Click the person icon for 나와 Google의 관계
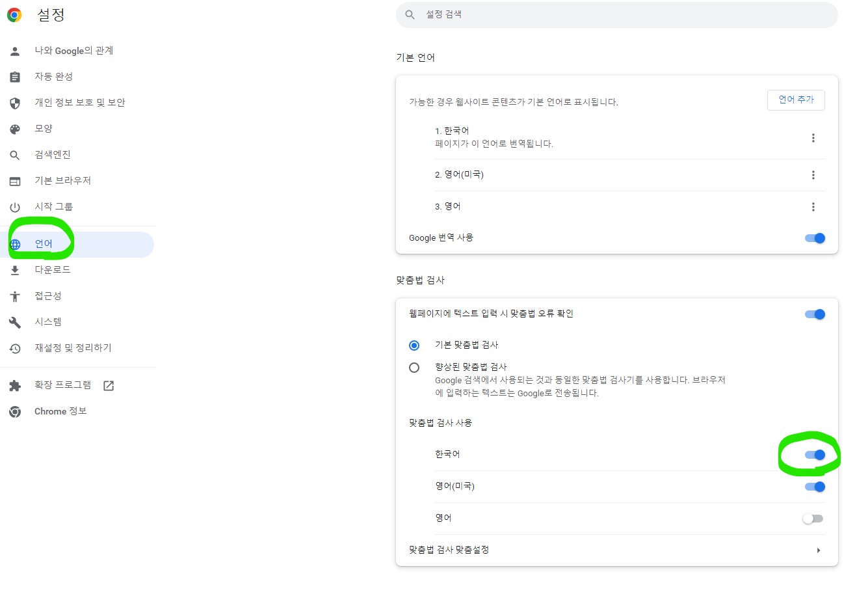Image resolution: width=868 pixels, height=596 pixels. (x=15, y=51)
